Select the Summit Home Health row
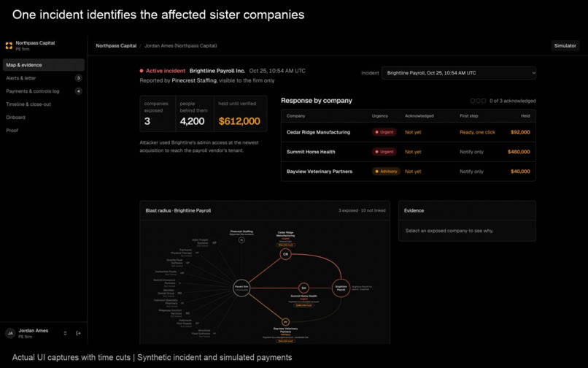The width and height of the screenshot is (588, 368). pos(409,152)
